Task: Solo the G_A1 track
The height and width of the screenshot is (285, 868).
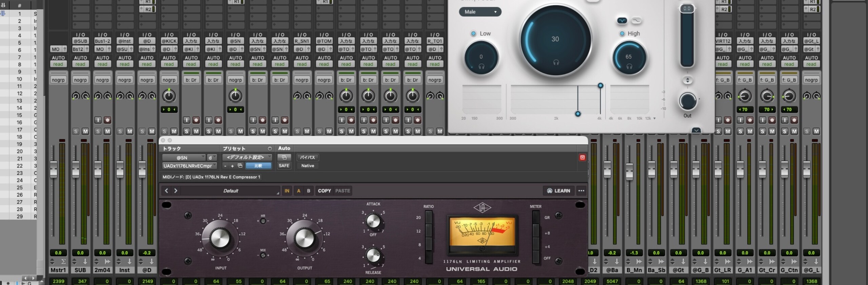Action: 740,131
